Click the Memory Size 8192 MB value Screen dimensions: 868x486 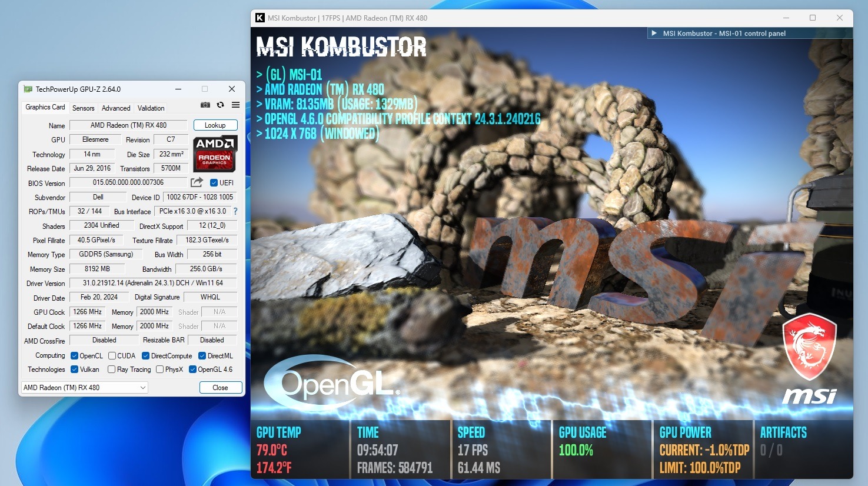pyautogui.click(x=97, y=269)
